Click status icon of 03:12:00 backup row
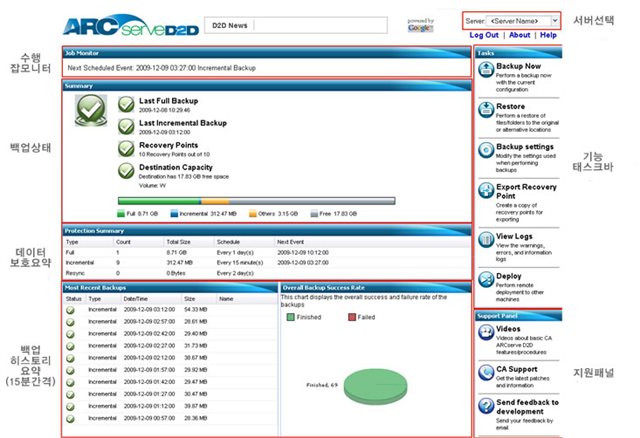 70,310
